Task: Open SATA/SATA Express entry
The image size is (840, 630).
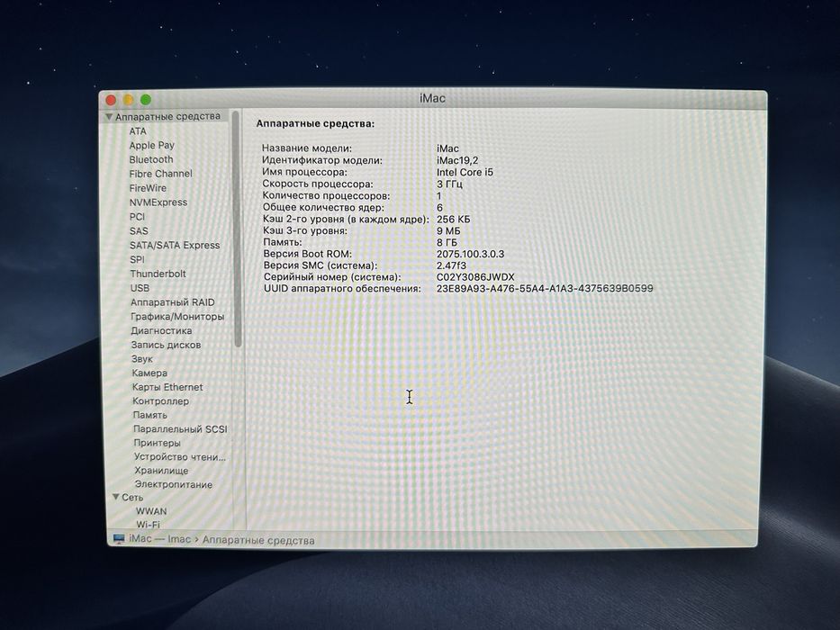Action: pyautogui.click(x=175, y=246)
